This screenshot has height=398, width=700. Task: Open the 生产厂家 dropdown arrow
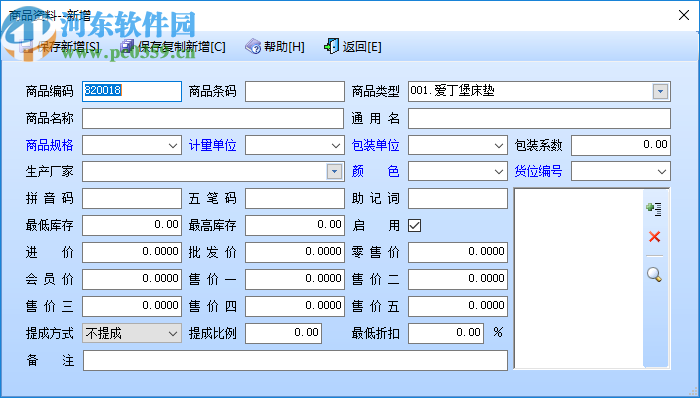click(x=334, y=171)
